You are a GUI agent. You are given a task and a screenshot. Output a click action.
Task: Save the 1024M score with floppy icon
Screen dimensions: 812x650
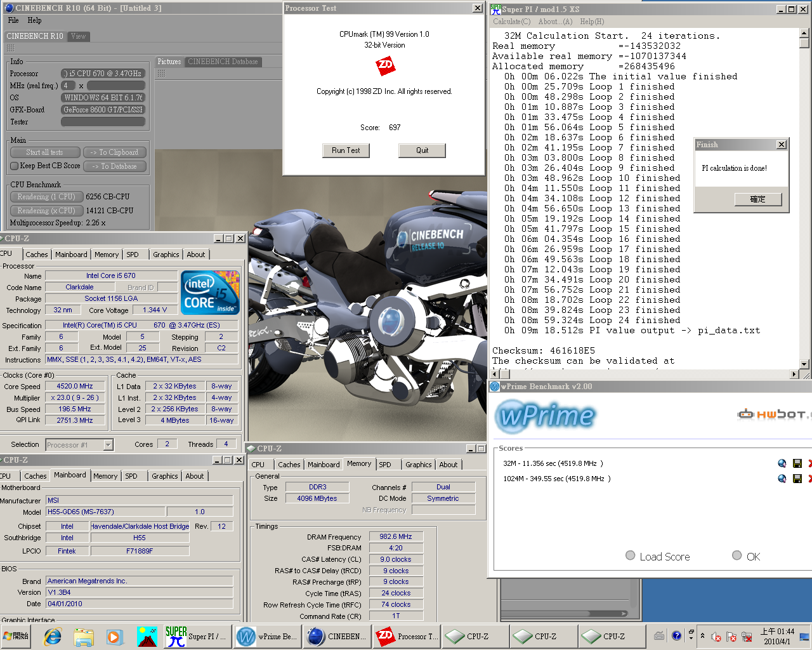pos(797,479)
